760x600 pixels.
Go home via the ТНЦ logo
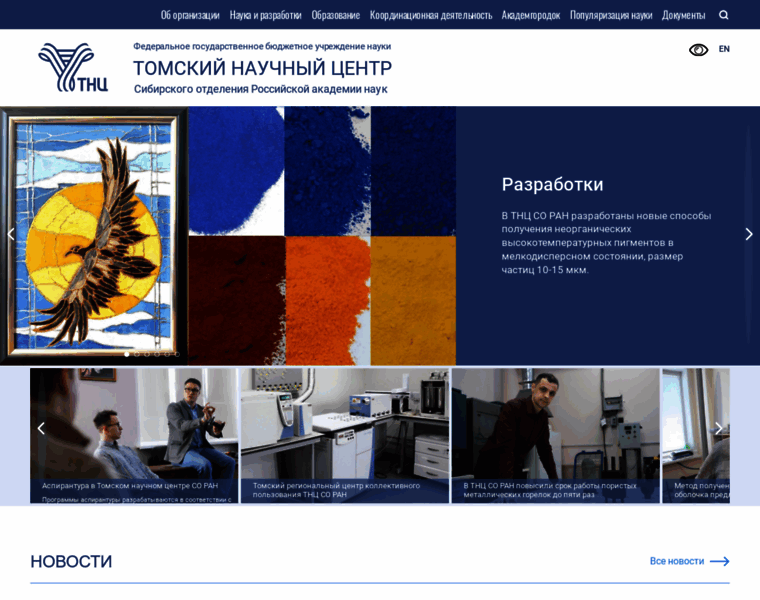click(73, 67)
